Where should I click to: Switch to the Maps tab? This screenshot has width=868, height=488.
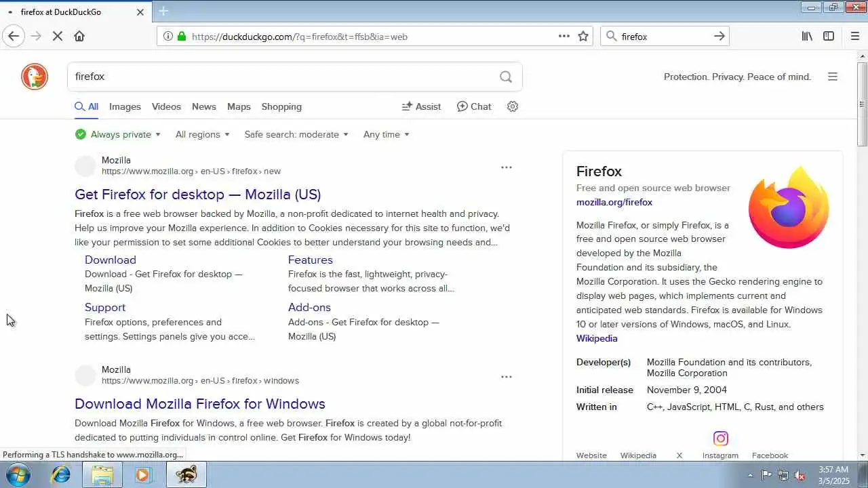(239, 106)
